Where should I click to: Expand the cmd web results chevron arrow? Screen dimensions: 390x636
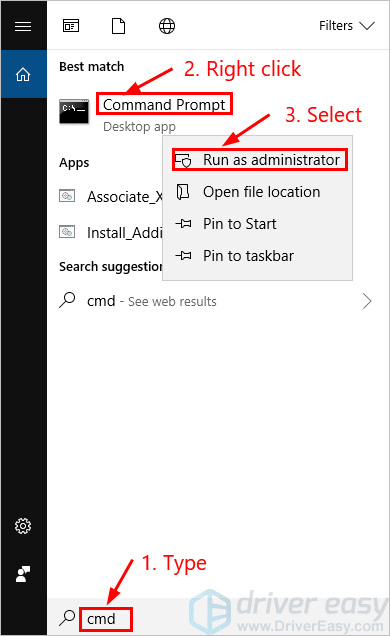click(367, 301)
